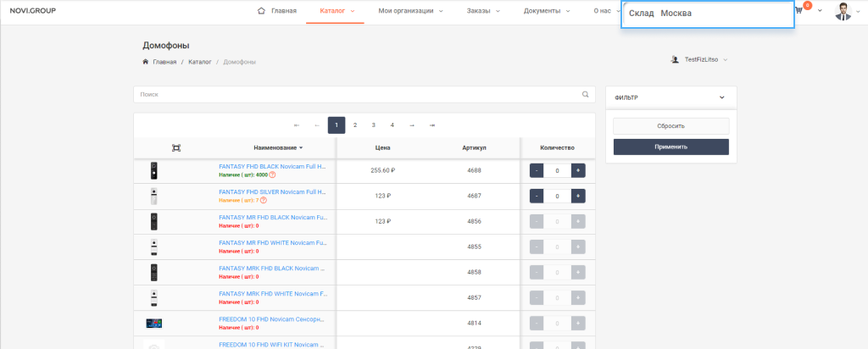The width and height of the screenshot is (868, 349).
Task: Click the help icon beside stock 4000
Action: point(272,174)
